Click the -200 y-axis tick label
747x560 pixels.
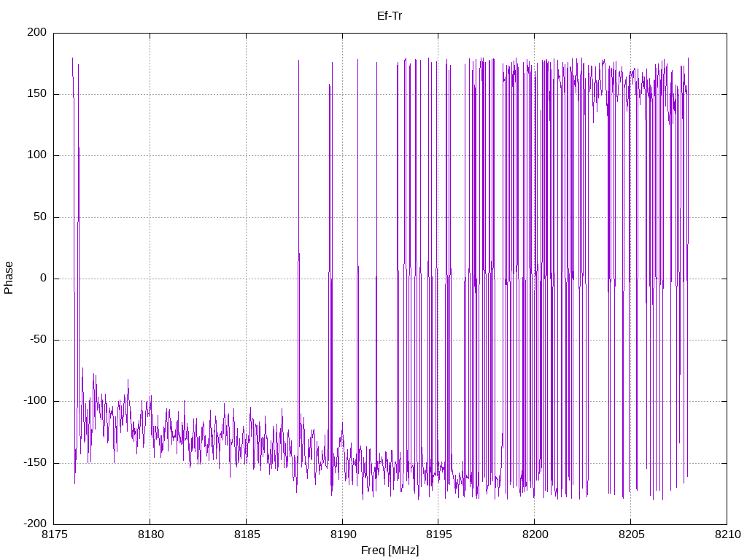(35, 524)
